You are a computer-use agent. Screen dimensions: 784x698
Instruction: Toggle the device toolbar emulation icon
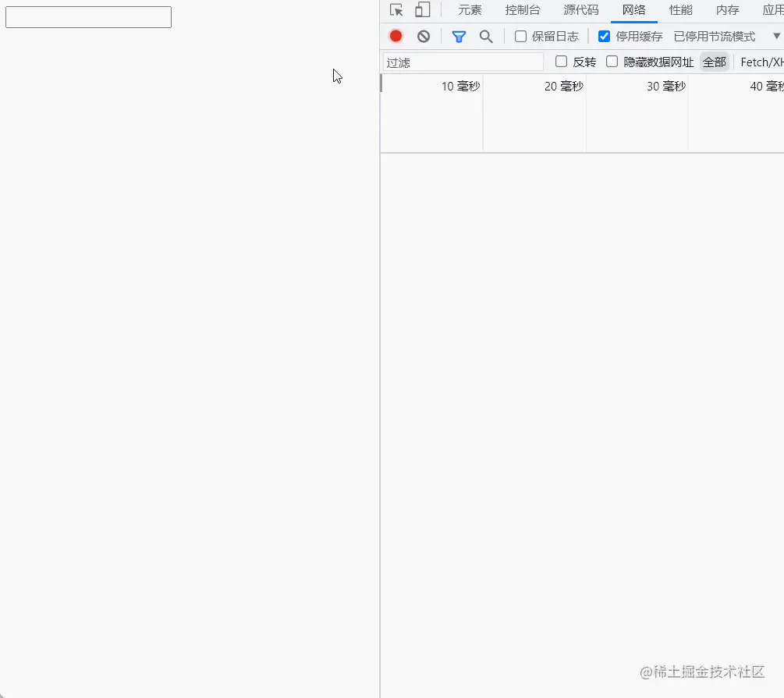[x=422, y=10]
